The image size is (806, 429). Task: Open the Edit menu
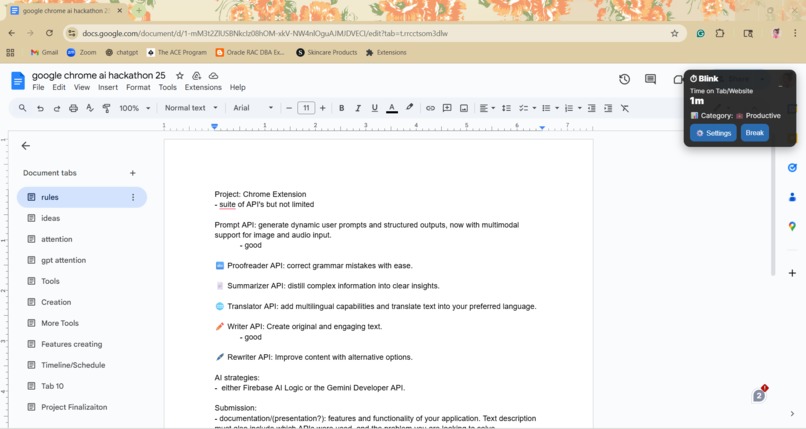coord(59,87)
